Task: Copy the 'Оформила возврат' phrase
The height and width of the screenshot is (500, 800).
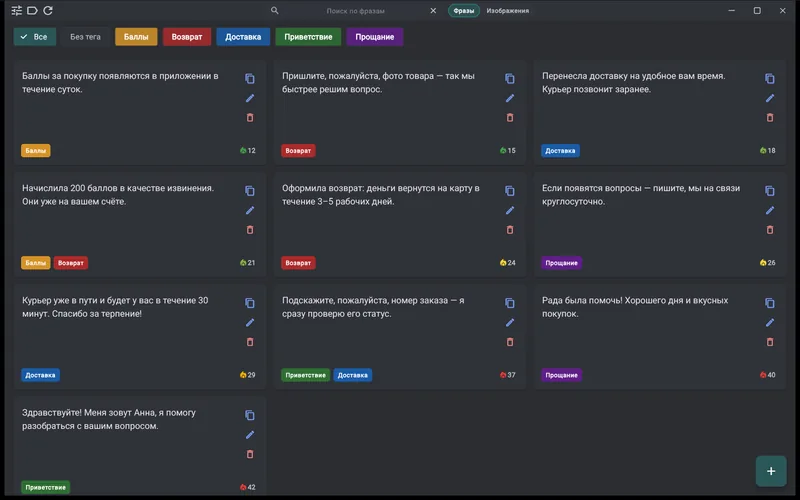Action: 510,191
